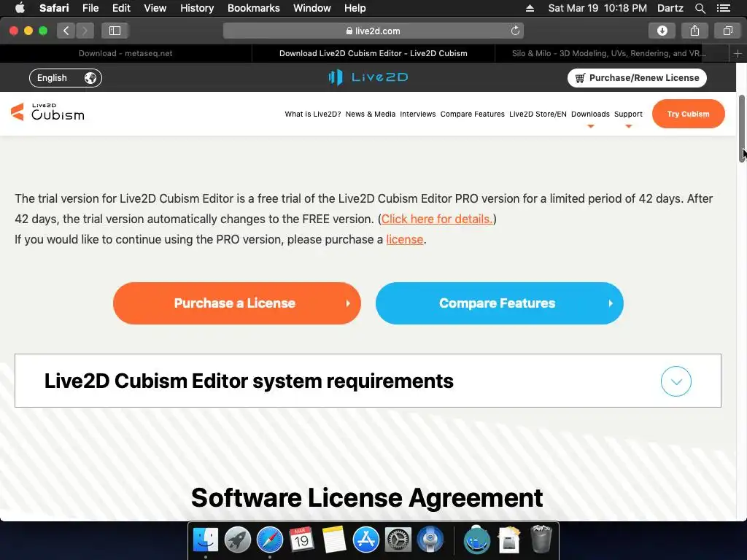The image size is (747, 560).
Task: Click the Live2D logo in header
Action: pos(368,77)
